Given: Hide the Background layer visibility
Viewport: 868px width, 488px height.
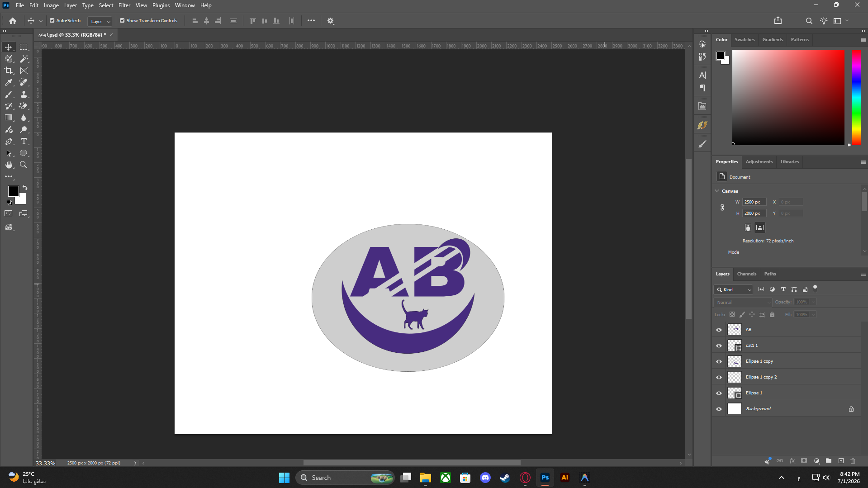Looking at the screenshot, I should pyautogui.click(x=719, y=409).
